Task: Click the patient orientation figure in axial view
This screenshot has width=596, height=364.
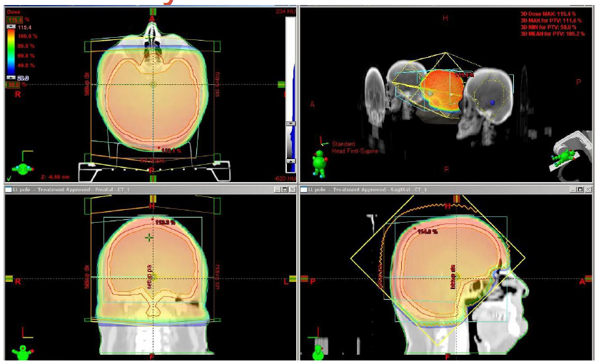Action: coord(24,167)
